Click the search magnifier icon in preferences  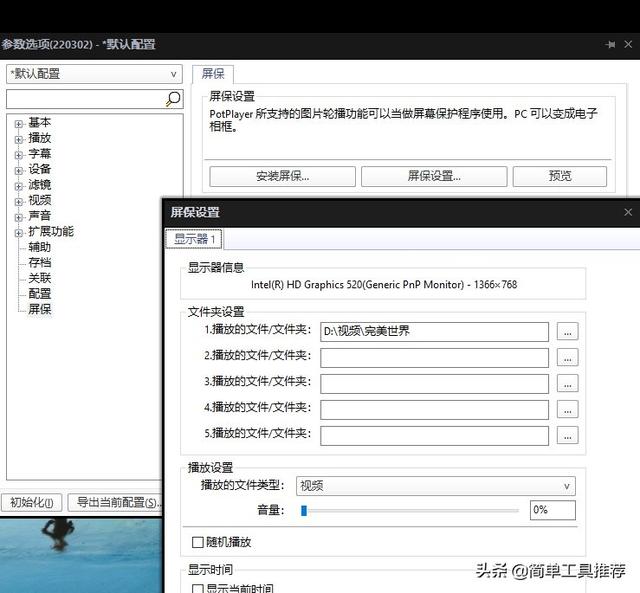point(173,99)
